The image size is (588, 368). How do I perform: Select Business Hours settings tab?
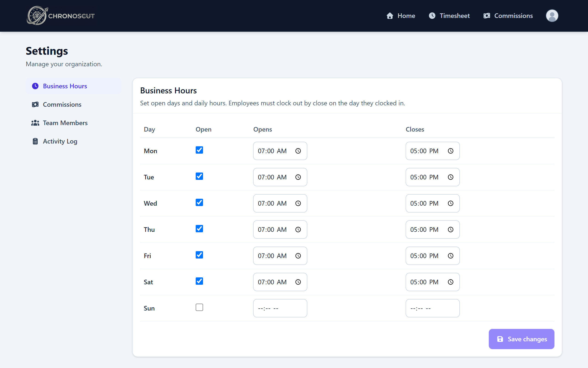tap(73, 86)
